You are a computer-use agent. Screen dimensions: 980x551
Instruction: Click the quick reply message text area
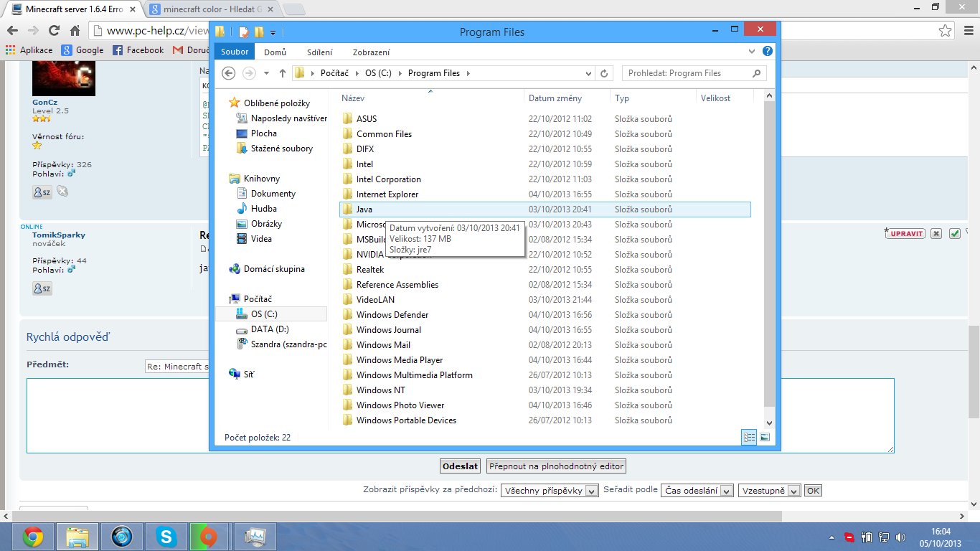pos(461,415)
